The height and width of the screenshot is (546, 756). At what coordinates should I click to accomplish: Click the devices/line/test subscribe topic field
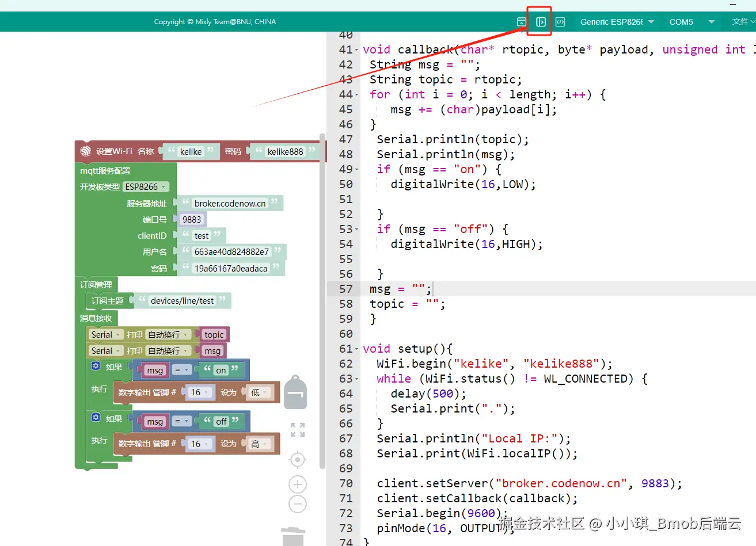pyautogui.click(x=182, y=300)
